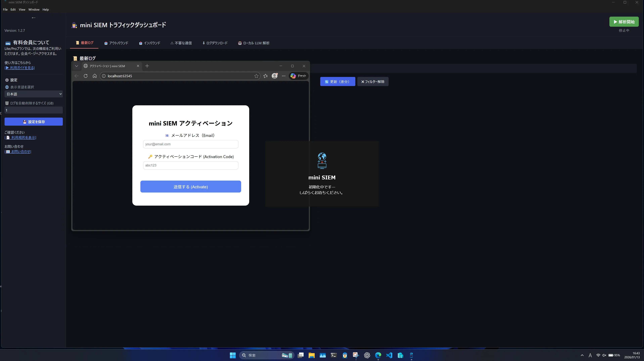Expand the browser tab list chevron
Viewport: 644px width, 361px height.
[77, 66]
